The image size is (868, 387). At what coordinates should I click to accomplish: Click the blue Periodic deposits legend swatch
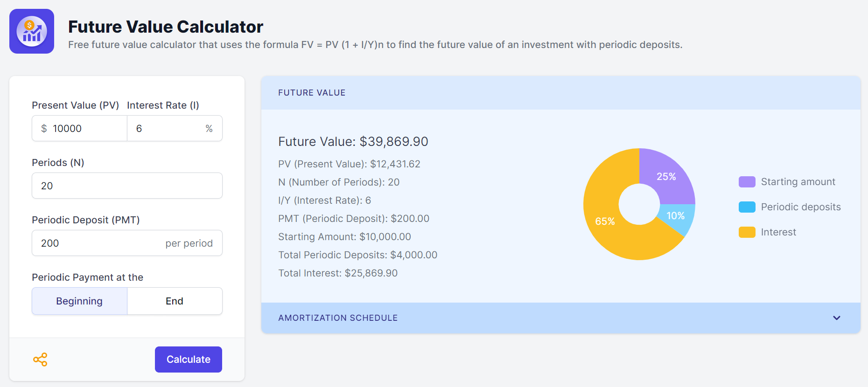[x=747, y=207]
